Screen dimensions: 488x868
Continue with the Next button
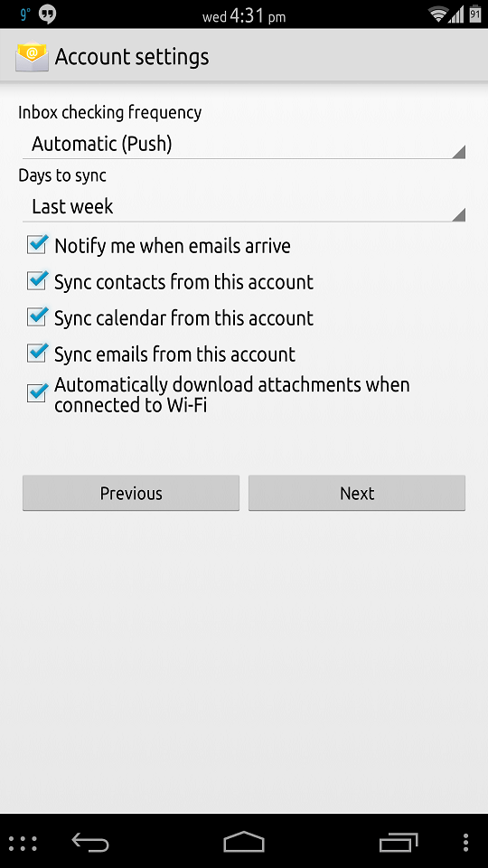[357, 493]
